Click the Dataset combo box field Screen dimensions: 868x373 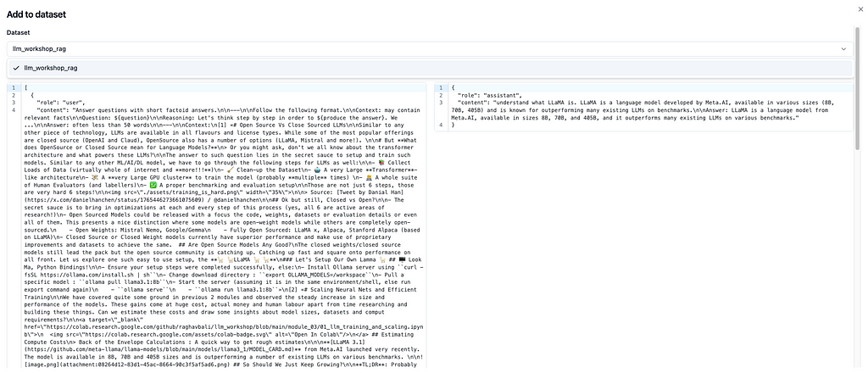[430, 48]
